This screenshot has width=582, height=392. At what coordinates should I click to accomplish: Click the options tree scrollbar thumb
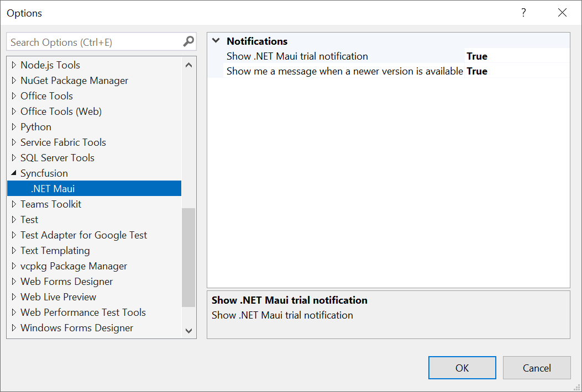[188, 257]
